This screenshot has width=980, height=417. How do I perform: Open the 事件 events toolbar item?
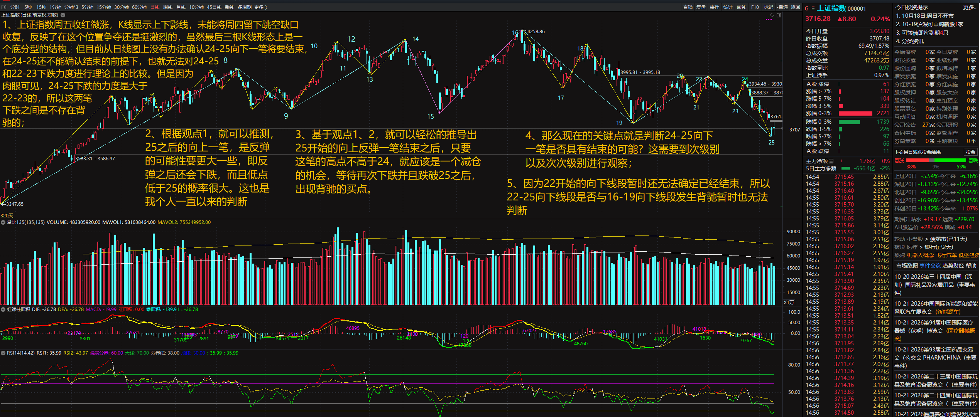click(x=715, y=7)
